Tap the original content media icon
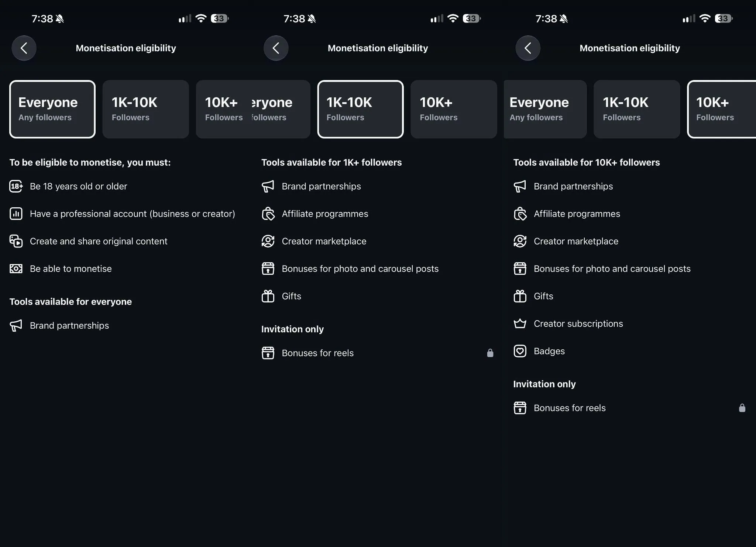The height and width of the screenshot is (547, 756). click(16, 241)
